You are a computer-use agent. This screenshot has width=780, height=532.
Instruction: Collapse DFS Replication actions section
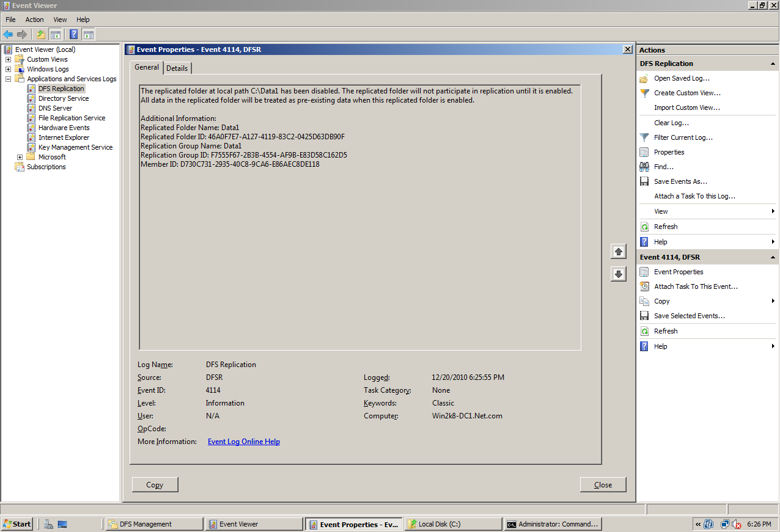click(773, 64)
